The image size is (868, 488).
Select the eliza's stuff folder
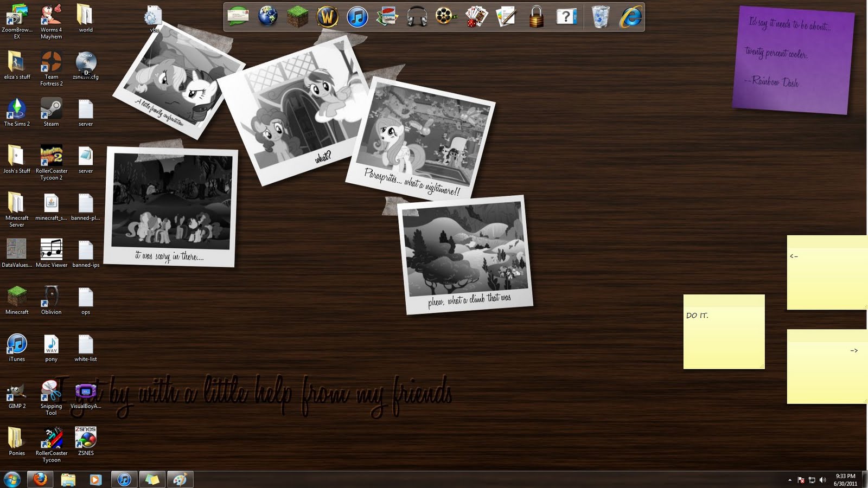click(x=17, y=65)
